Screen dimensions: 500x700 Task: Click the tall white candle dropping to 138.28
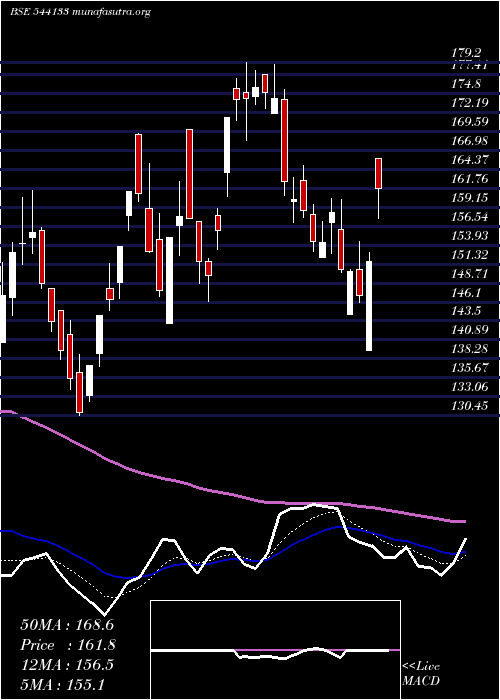pyautogui.click(x=369, y=306)
